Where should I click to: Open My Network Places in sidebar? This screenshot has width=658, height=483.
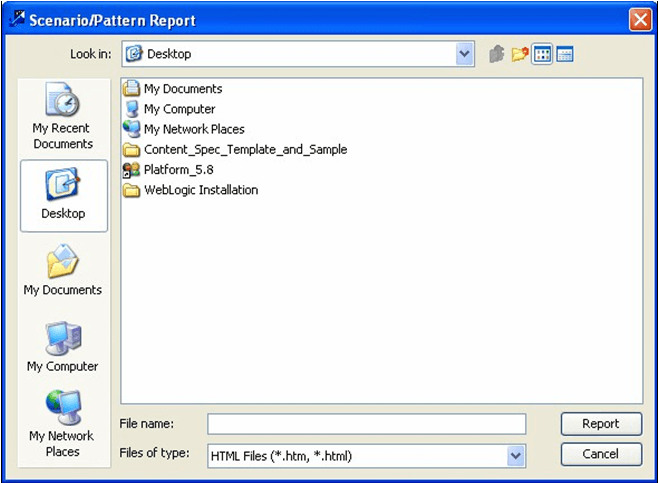click(62, 423)
